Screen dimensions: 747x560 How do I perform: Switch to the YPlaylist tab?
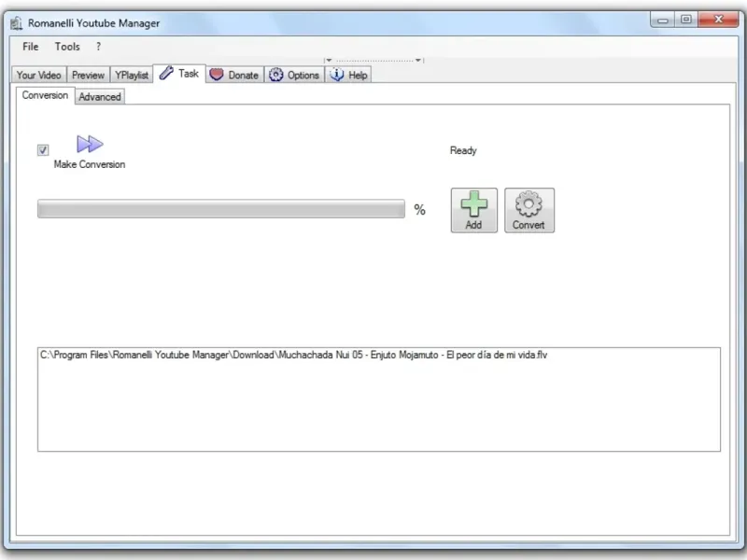point(132,76)
